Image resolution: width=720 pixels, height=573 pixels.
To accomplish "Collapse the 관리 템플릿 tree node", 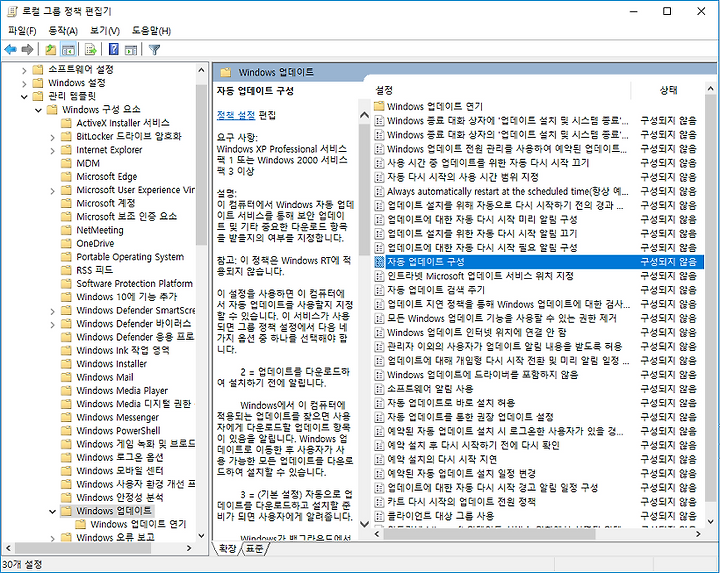I will (x=24, y=96).
